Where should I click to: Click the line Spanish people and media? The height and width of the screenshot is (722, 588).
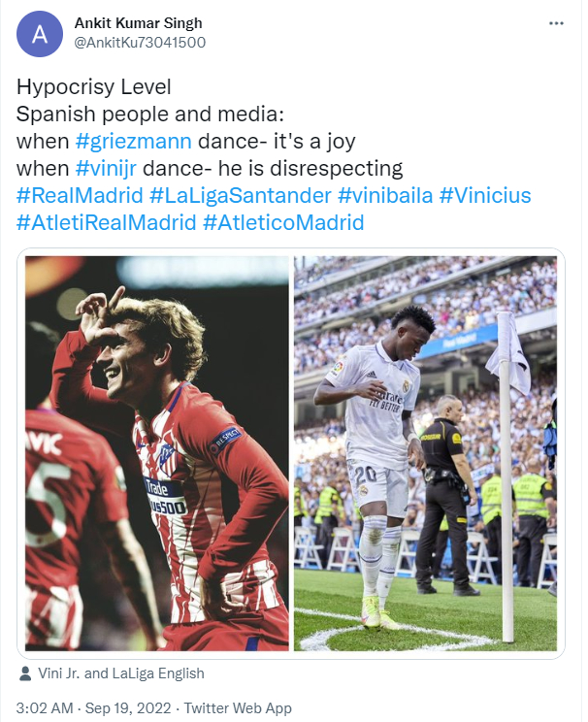[x=150, y=115]
